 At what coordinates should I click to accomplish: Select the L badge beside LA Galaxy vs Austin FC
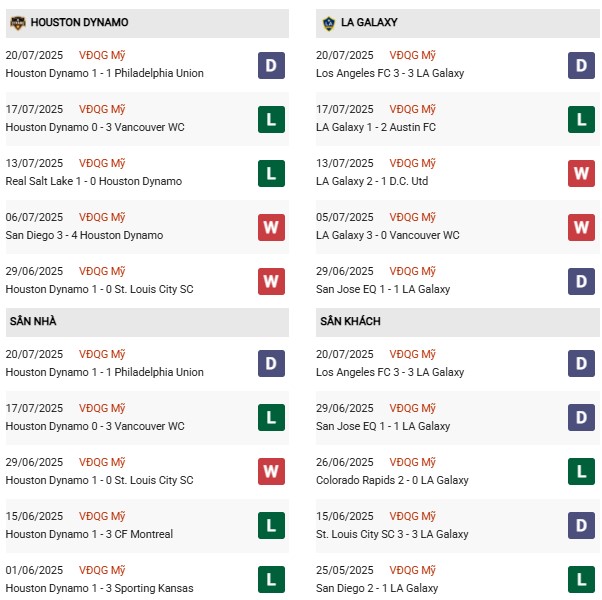tap(582, 119)
